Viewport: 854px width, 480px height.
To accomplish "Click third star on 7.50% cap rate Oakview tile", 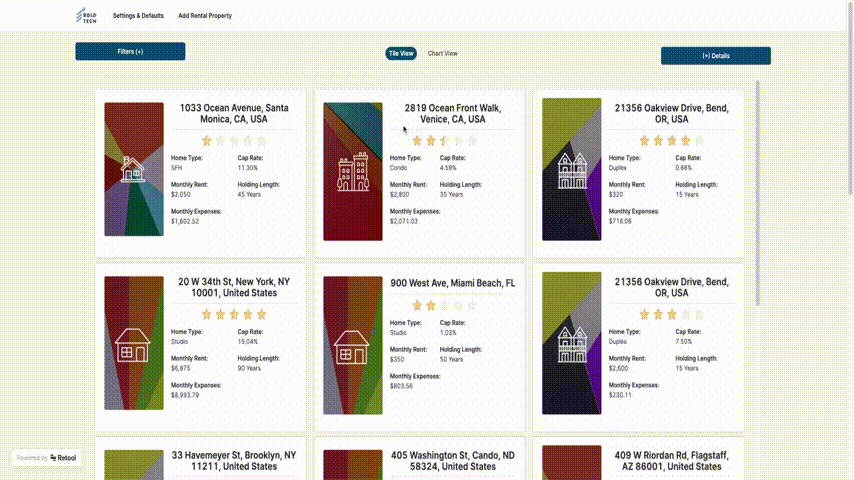I will click(x=672, y=314).
